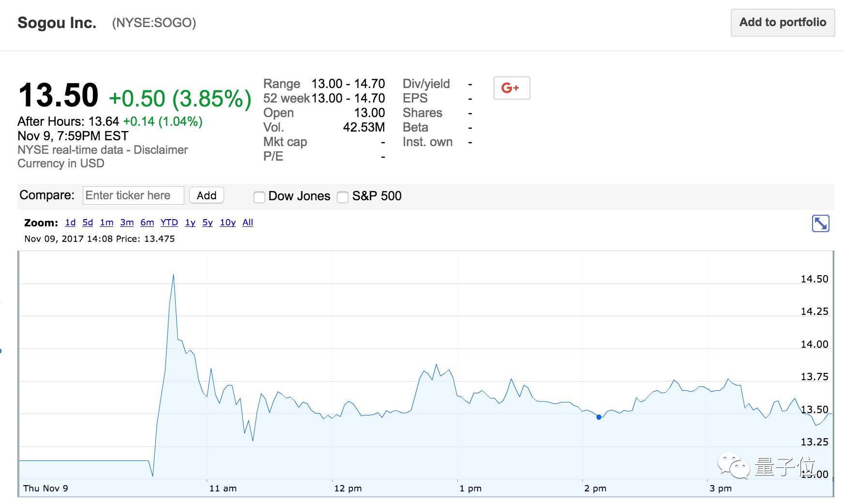Click the 12 pm axis label
The width and height of the screenshot is (844, 504).
coord(348,489)
